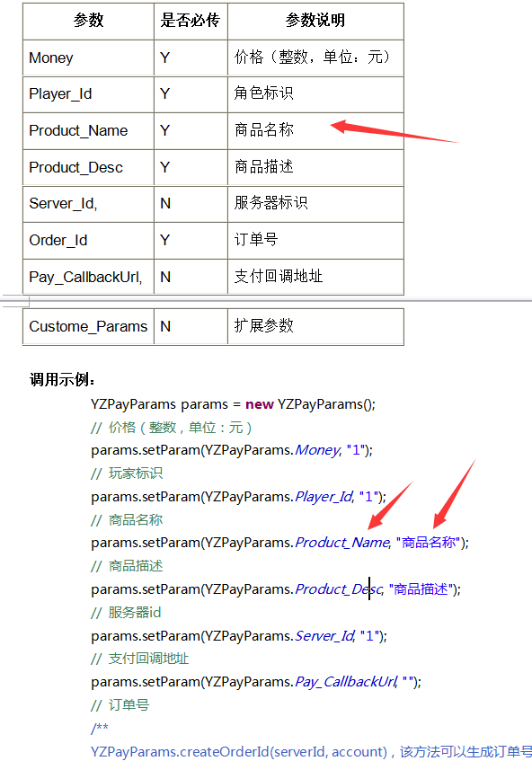Screen dimensions: 532x761
Task: Click the Player_Id cell in the table
Action: (x=88, y=94)
